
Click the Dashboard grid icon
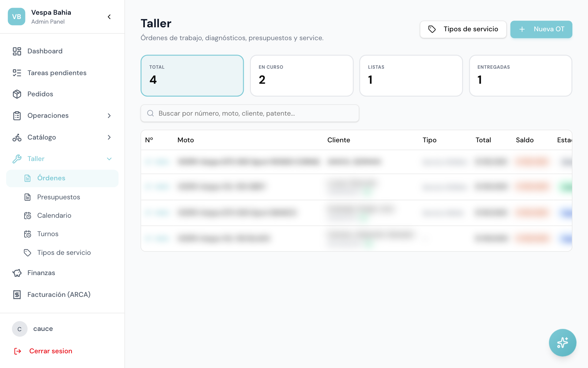pyautogui.click(x=17, y=51)
